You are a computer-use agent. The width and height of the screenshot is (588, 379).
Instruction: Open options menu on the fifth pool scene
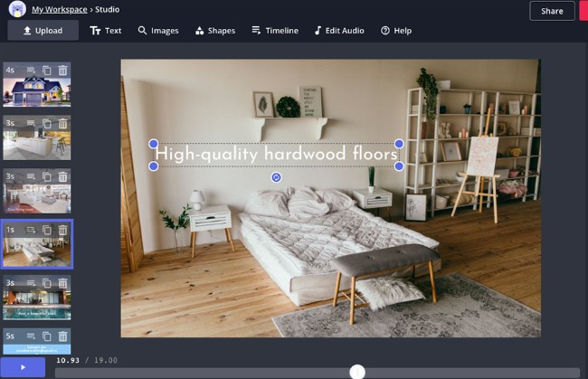click(x=31, y=283)
